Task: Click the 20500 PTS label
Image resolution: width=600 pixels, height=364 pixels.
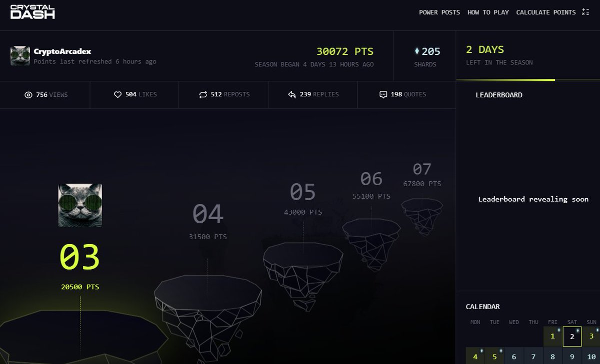Action: tap(80, 287)
